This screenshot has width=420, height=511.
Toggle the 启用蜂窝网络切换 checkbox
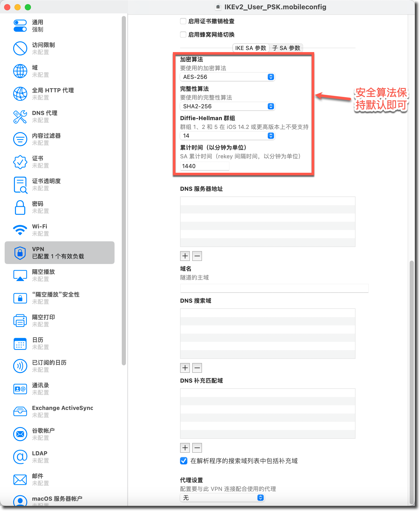[183, 35]
